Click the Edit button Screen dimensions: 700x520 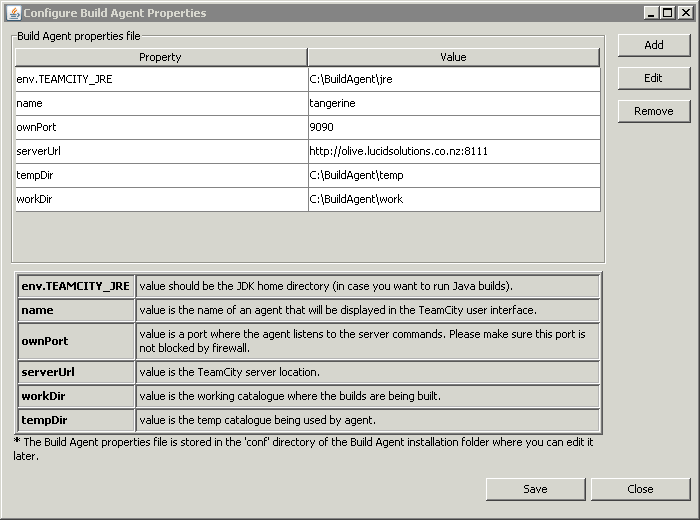point(654,78)
